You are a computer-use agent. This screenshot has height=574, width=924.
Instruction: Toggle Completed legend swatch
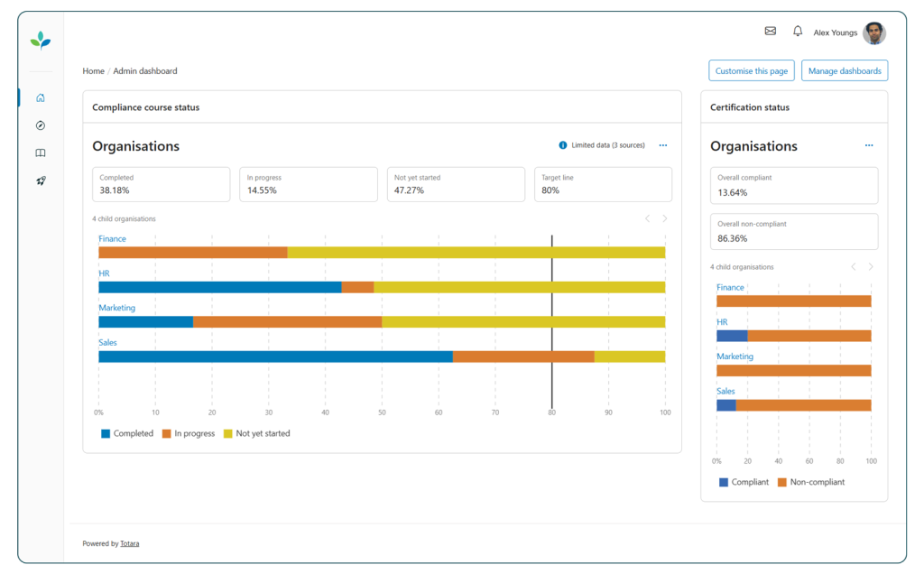tap(106, 434)
